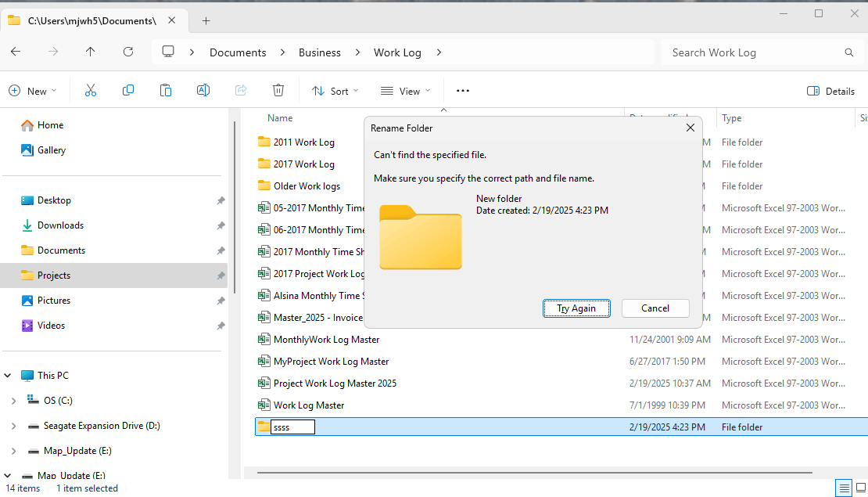Viewport: 868px width, 497px height.
Task: Refresh the folder view
Action: point(127,52)
